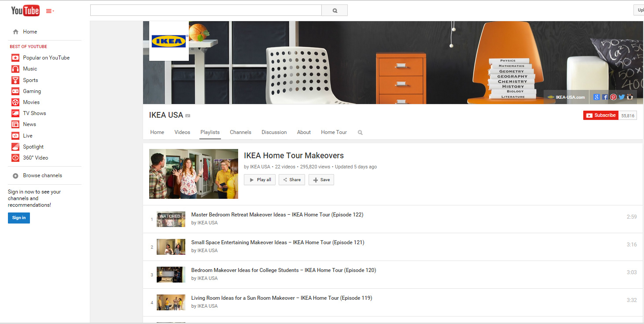This screenshot has height=324, width=644.
Task: Open the Movies film reel icon
Action: click(15, 102)
